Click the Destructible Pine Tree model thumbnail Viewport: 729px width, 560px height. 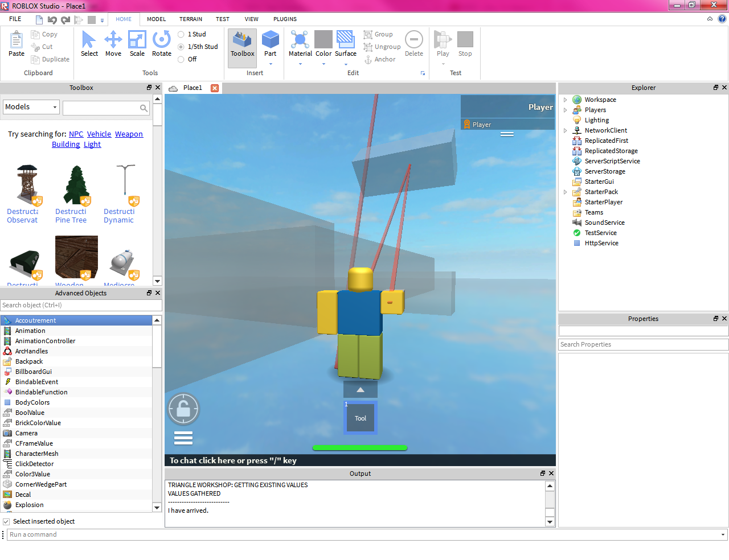pos(77,185)
